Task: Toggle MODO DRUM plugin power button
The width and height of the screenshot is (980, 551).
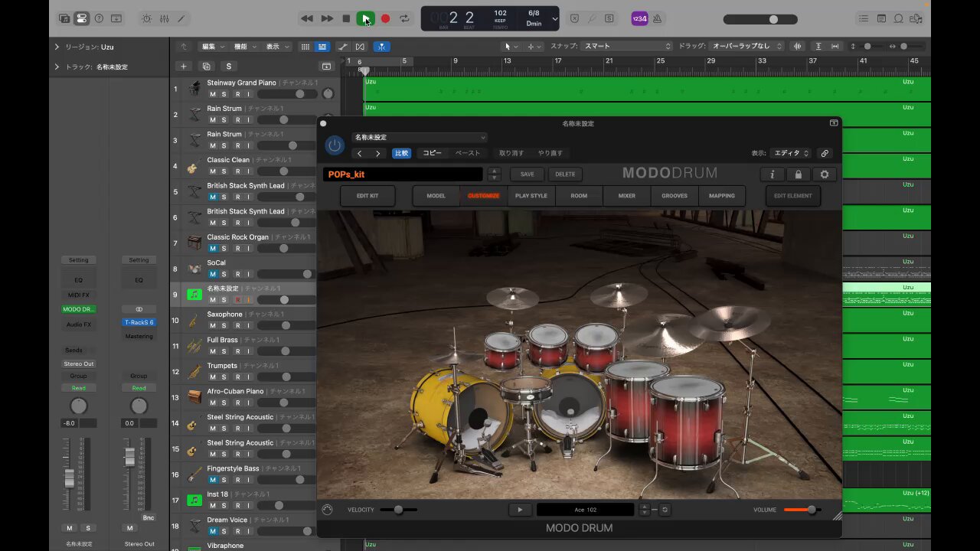Action: 335,145
